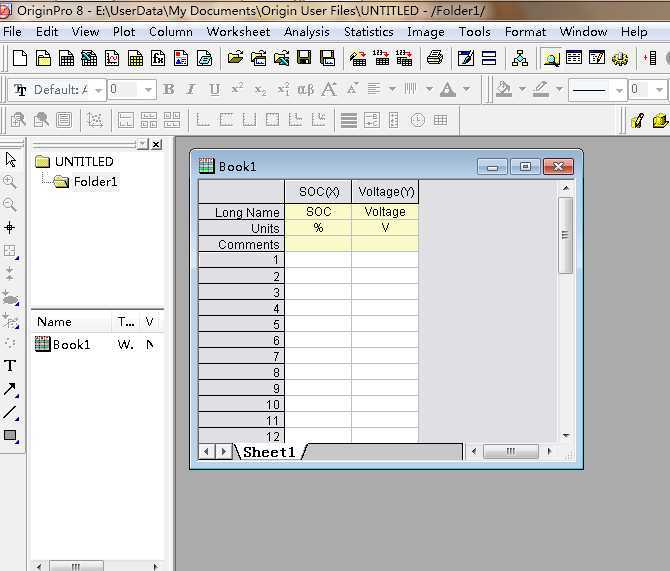The image size is (670, 571).
Task: Toggle italic text formatting
Action: click(x=191, y=89)
